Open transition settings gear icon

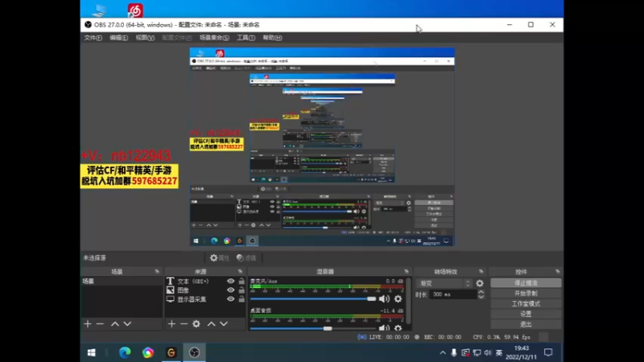480,283
